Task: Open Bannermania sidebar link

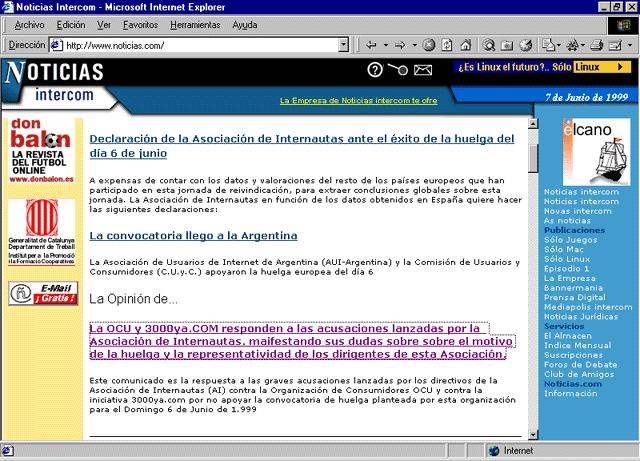Action: (573, 287)
